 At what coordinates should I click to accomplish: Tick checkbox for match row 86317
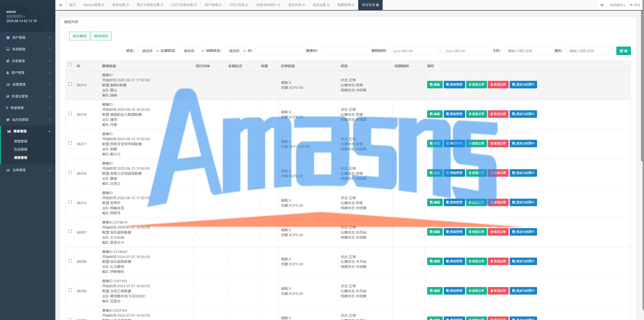(x=70, y=143)
